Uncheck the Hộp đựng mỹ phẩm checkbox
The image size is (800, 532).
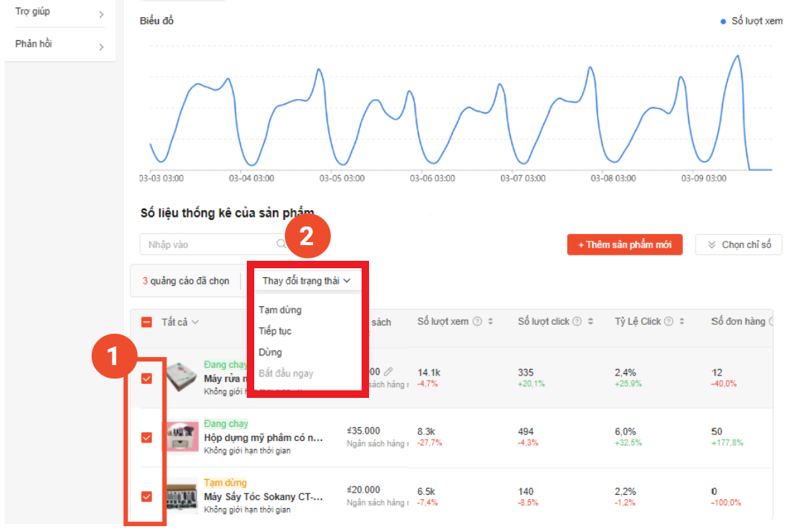(x=146, y=437)
